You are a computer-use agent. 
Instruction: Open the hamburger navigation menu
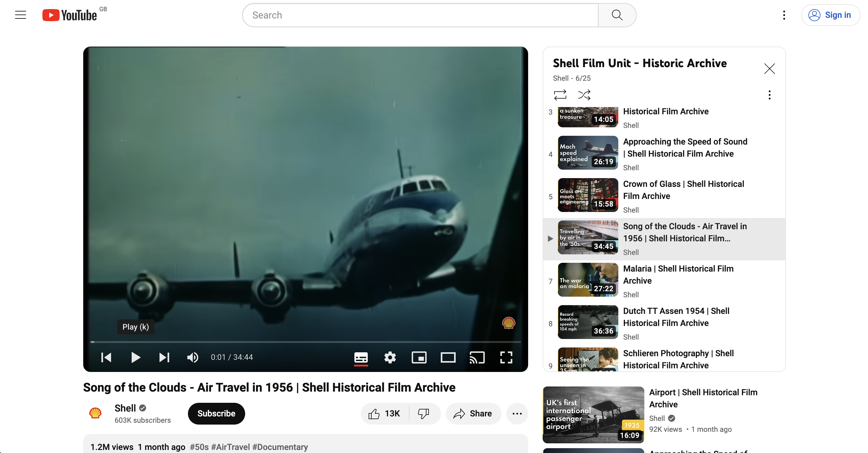(20, 15)
